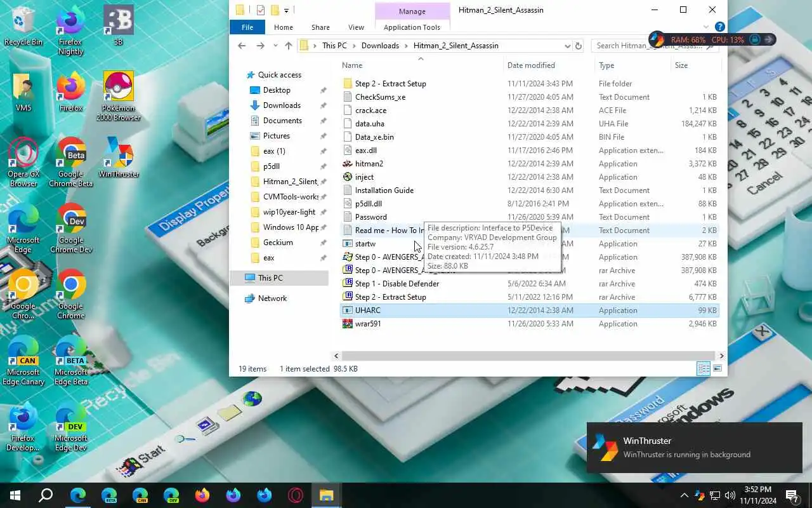812x508 pixels.
Task: Launch Pokemon 2000 Browser shortcut
Action: pyautogui.click(x=119, y=97)
